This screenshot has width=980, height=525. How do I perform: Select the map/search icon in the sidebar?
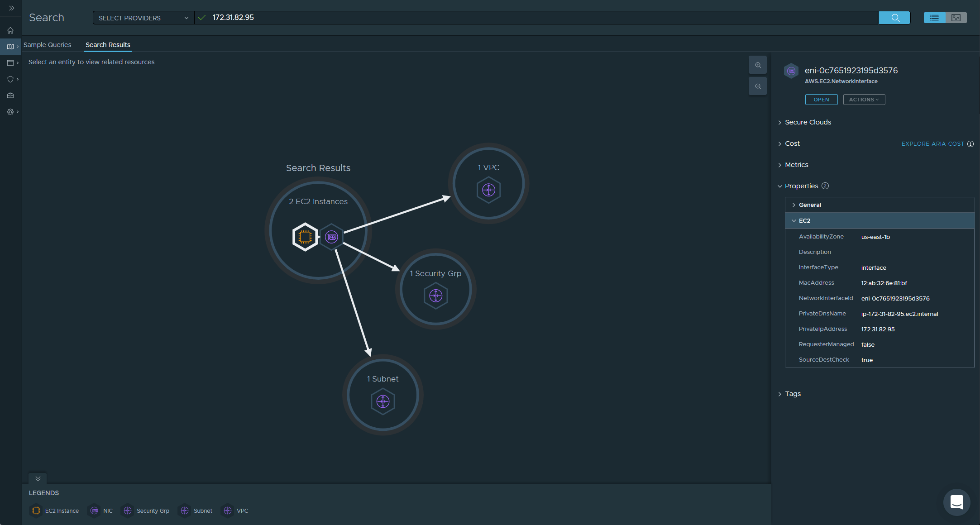[10, 46]
